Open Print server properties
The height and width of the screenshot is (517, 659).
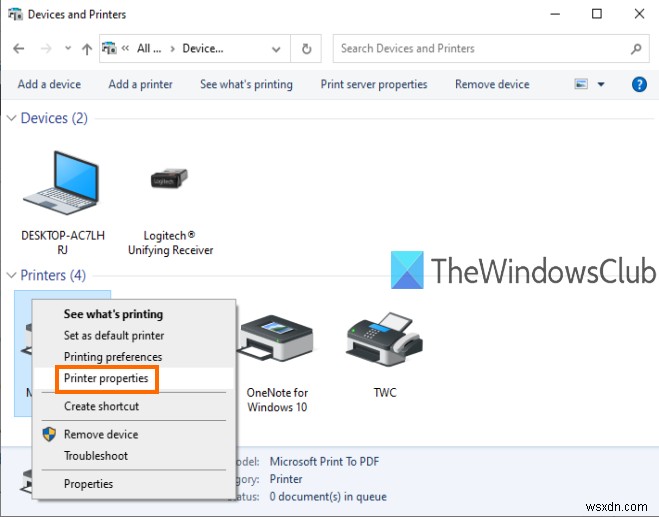374,84
